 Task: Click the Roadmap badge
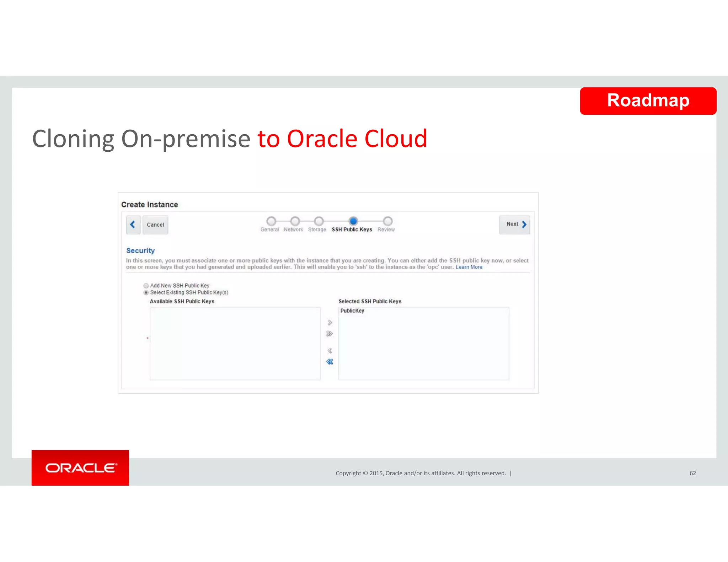point(648,101)
